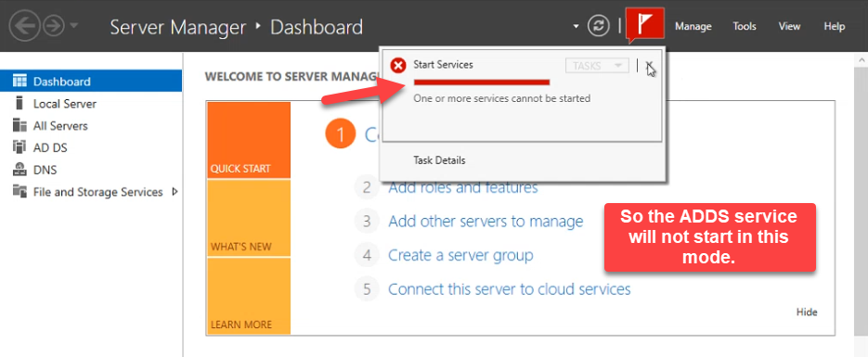
Task: Select Local Server in the sidebar
Action: (91, 103)
